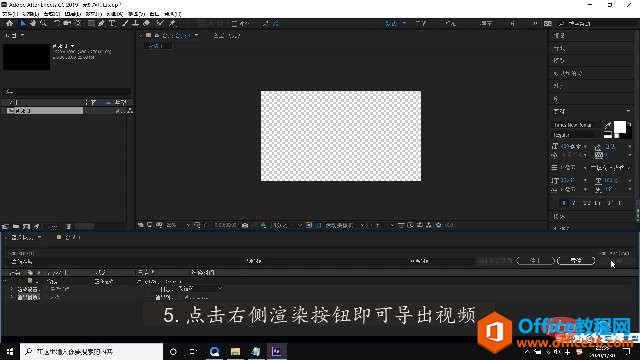Click the Project panel search field
Image resolution: width=640 pixels, height=360 pixels.
pos(67,92)
